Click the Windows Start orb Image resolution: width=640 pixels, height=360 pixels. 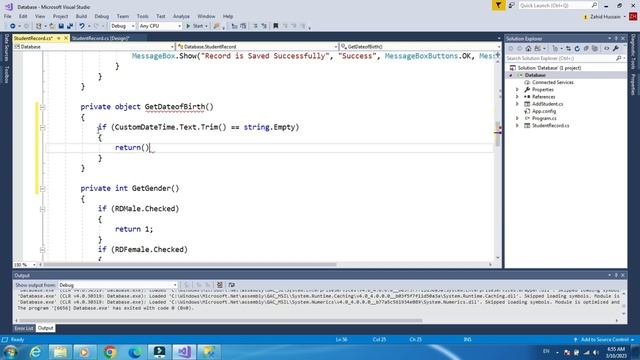coord(10,352)
